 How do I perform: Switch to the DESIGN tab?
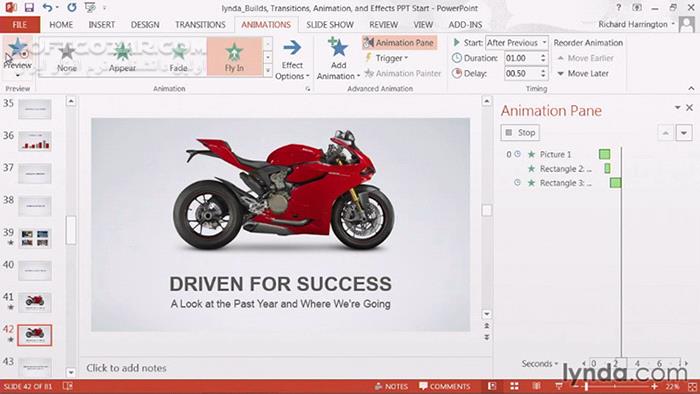(145, 25)
